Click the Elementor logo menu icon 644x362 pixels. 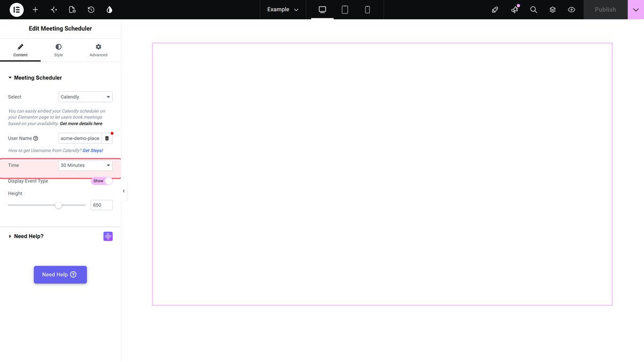click(x=17, y=10)
